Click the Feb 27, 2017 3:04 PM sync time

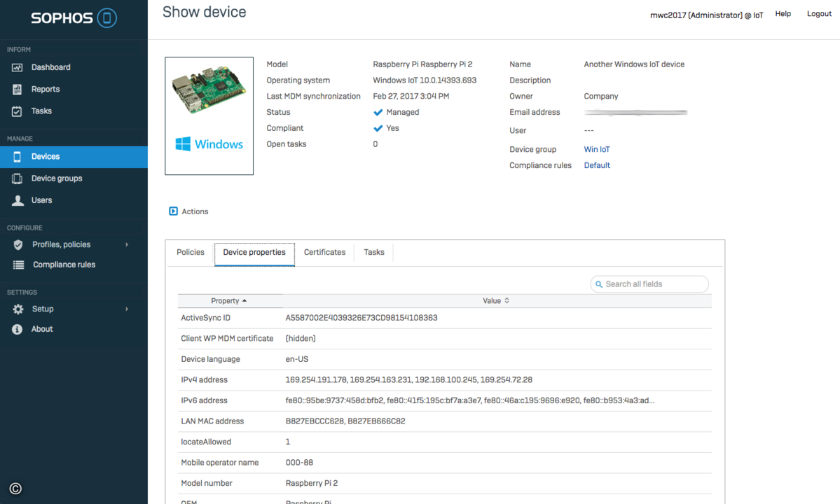[x=411, y=97]
